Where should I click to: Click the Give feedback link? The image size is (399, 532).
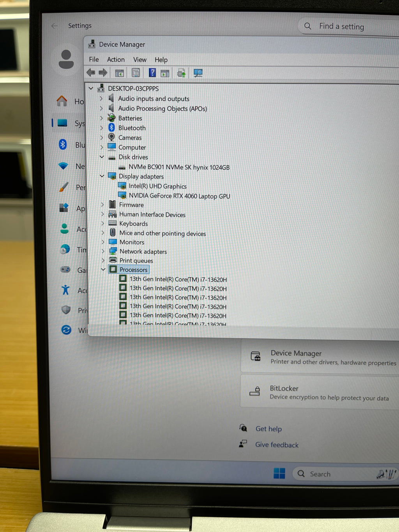tap(277, 445)
